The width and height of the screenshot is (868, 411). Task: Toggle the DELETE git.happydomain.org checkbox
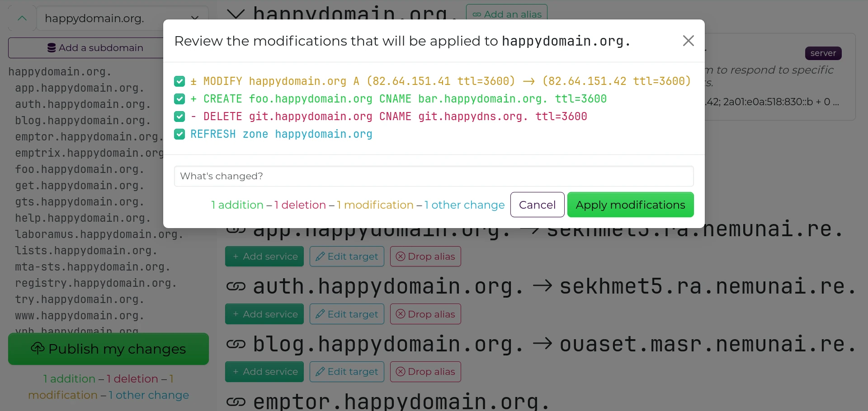pyautogui.click(x=179, y=117)
